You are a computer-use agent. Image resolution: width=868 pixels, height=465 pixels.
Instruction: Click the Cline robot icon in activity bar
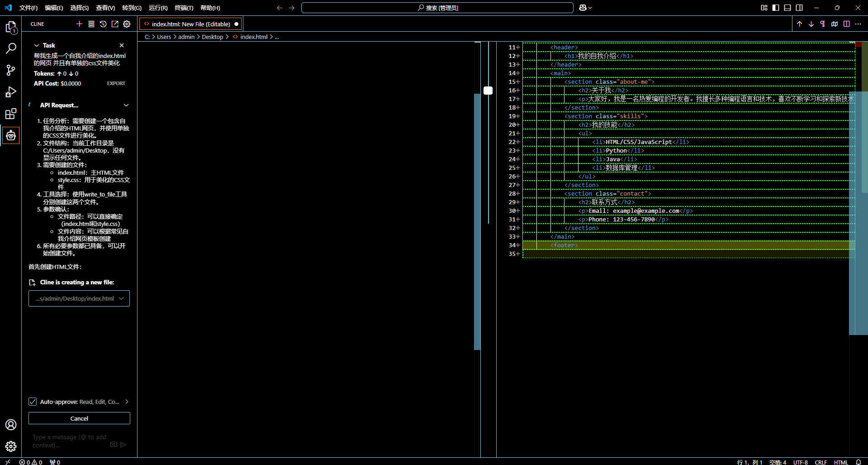point(11,135)
